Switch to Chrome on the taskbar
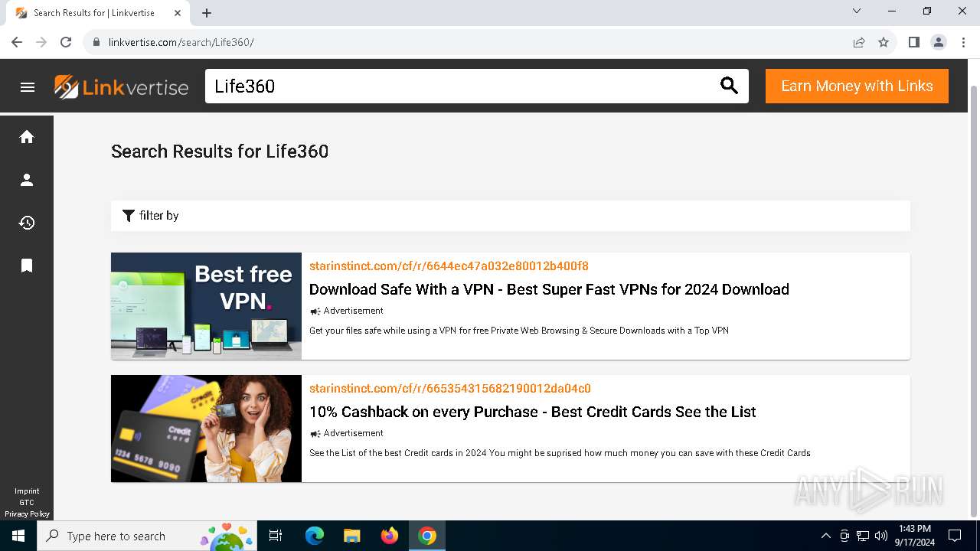 [427, 536]
